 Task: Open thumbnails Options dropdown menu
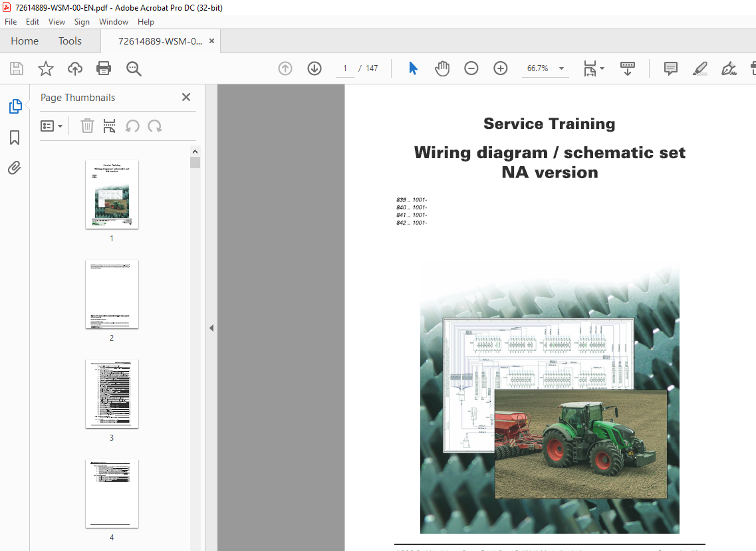coord(51,126)
